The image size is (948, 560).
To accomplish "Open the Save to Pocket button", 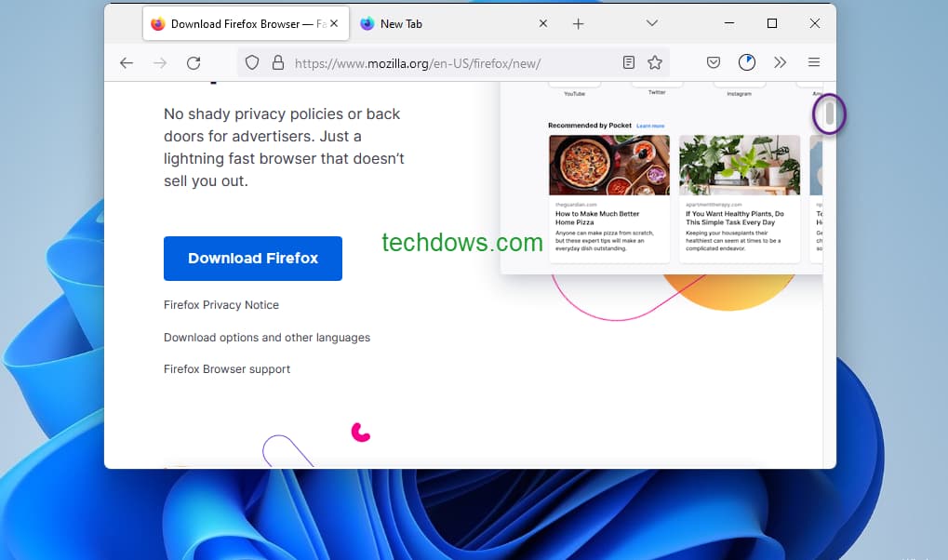I will tap(714, 62).
